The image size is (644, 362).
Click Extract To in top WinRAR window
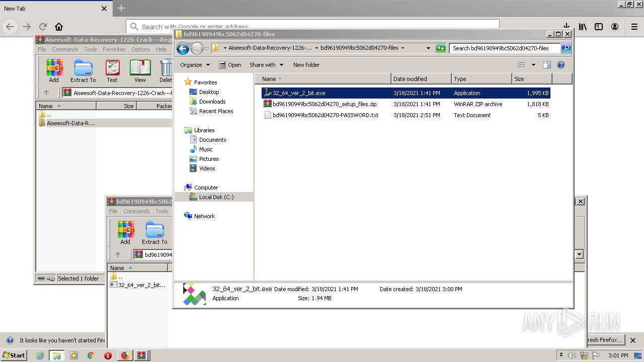[83, 71]
